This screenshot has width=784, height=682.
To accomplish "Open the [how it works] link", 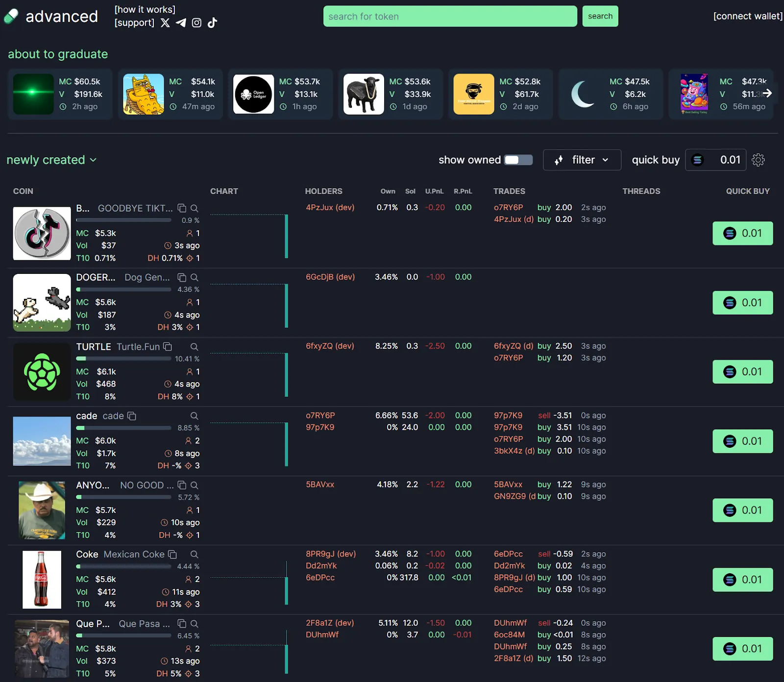I will pyautogui.click(x=145, y=10).
